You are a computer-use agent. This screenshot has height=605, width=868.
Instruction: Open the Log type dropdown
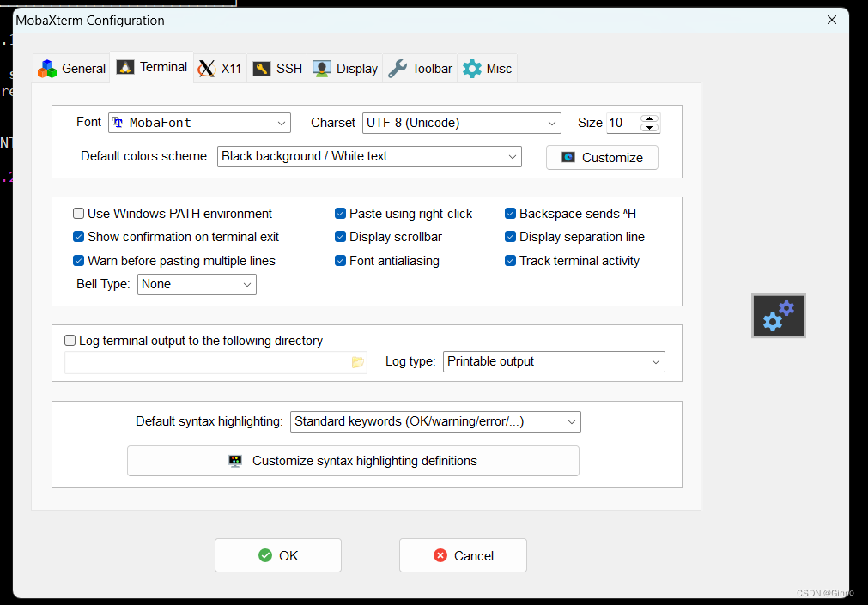point(554,361)
